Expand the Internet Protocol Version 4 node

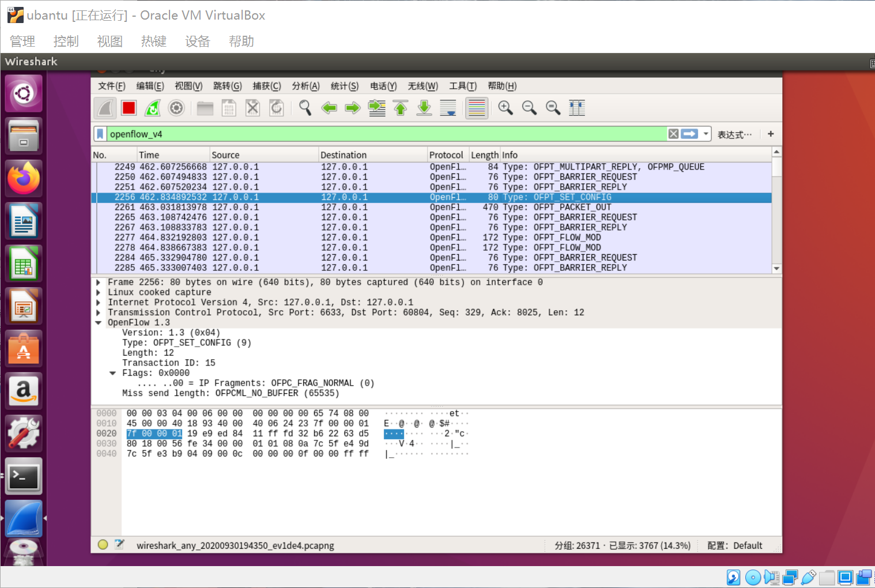(99, 303)
